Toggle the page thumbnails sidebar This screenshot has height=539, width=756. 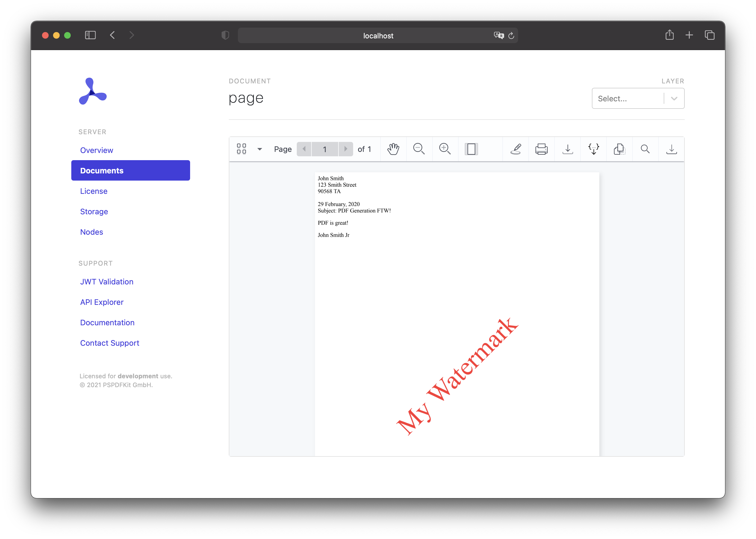click(242, 149)
